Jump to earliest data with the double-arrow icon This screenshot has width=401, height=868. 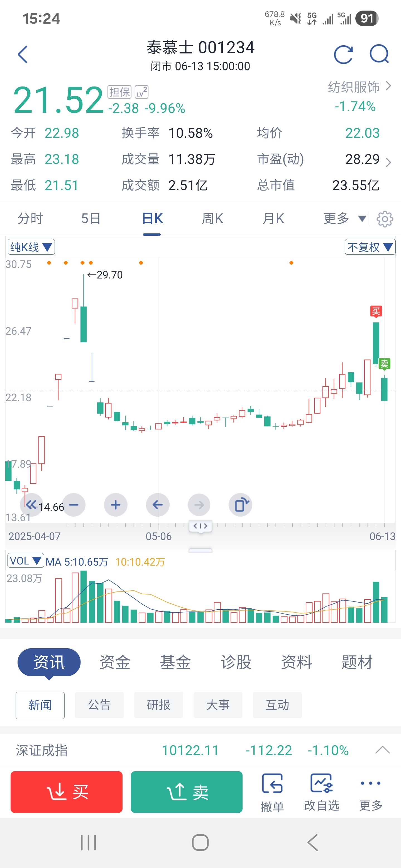pos(31,505)
